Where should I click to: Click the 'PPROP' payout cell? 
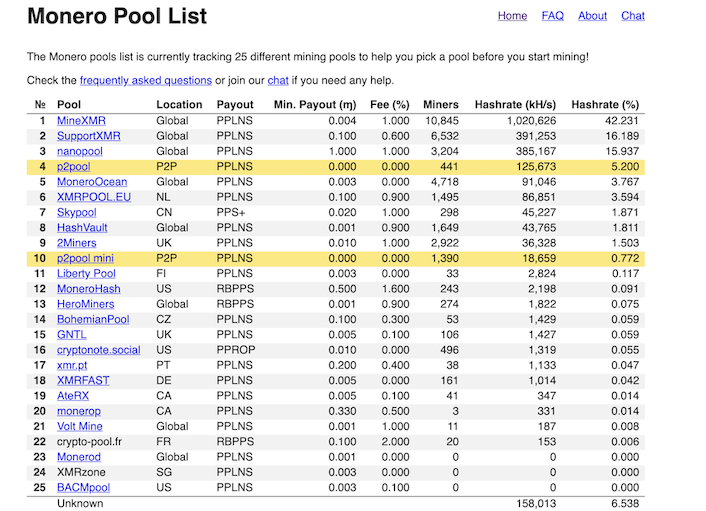pos(236,350)
